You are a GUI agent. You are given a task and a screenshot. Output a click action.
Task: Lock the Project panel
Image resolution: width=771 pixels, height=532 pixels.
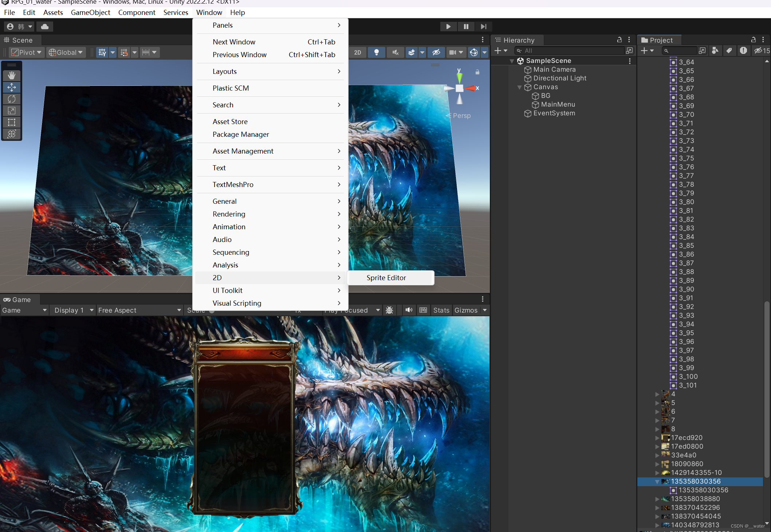click(x=754, y=40)
